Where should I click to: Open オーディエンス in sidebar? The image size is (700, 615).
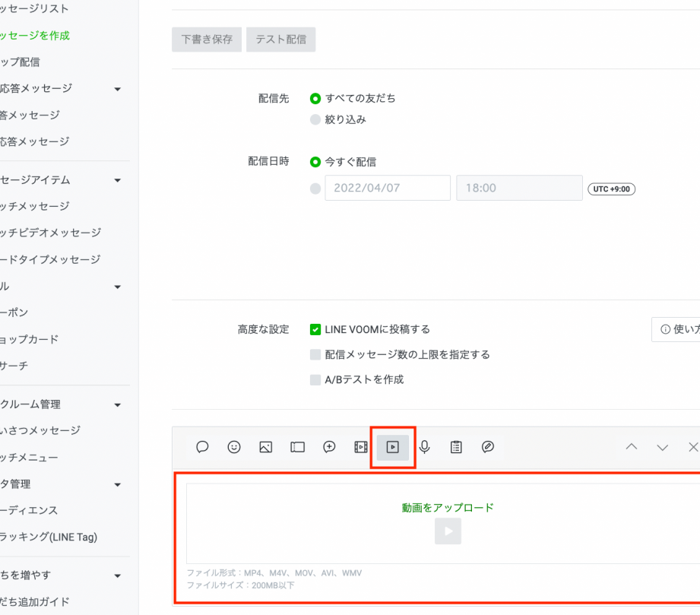pos(29,510)
